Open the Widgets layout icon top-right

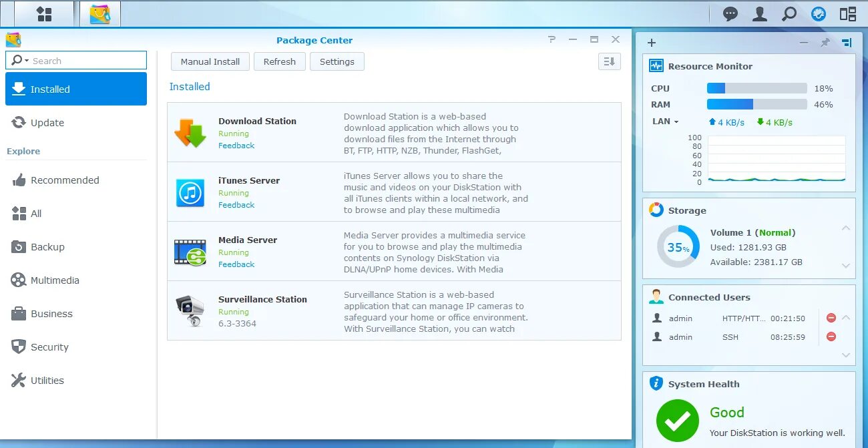point(848,13)
